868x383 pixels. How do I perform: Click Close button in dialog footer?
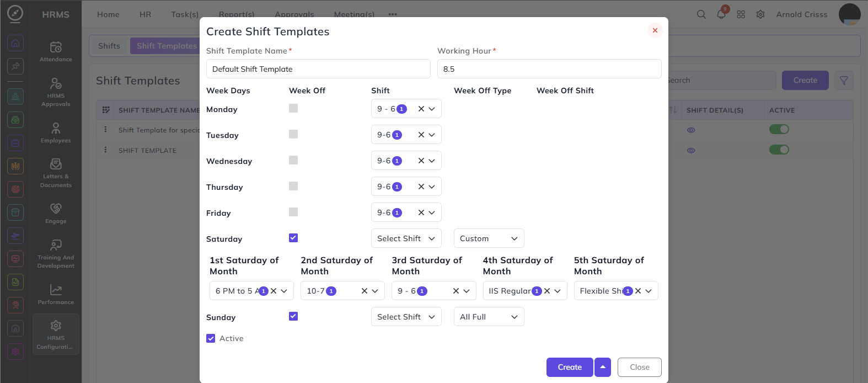[640, 367]
